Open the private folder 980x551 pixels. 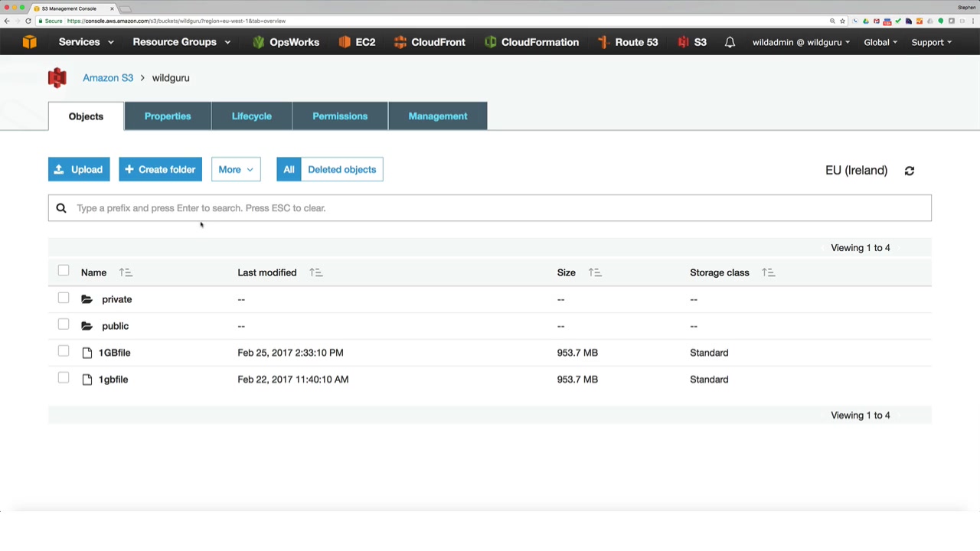click(x=116, y=299)
